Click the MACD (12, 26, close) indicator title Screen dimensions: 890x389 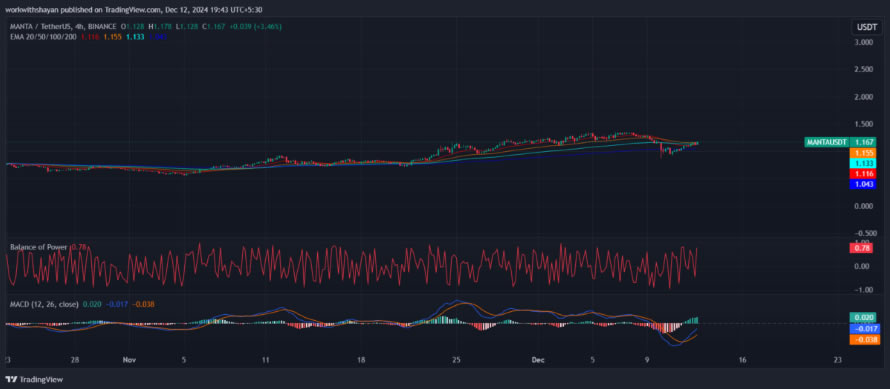(44, 304)
